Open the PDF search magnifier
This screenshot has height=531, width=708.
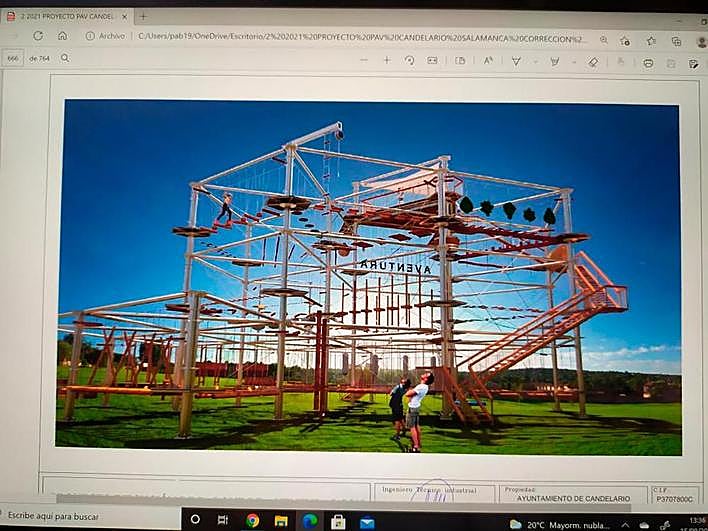(x=65, y=58)
